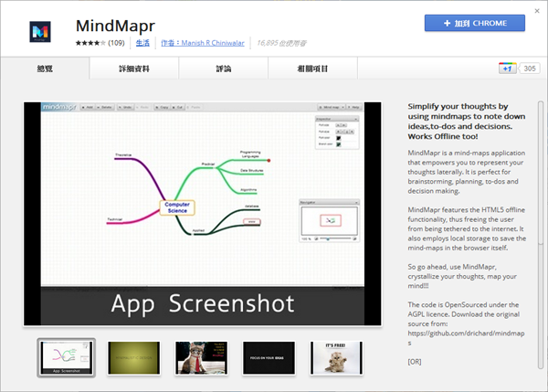Click the (109) review count

click(116, 43)
